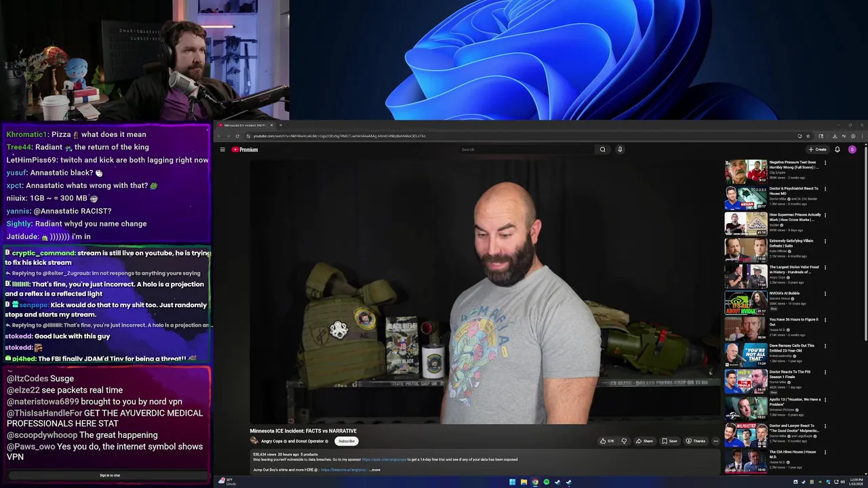Click the Universal Pictures channel name

point(783,409)
